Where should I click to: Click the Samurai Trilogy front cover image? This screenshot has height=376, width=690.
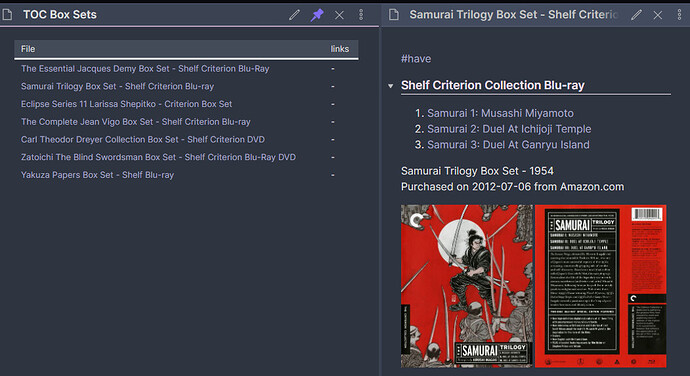466,286
